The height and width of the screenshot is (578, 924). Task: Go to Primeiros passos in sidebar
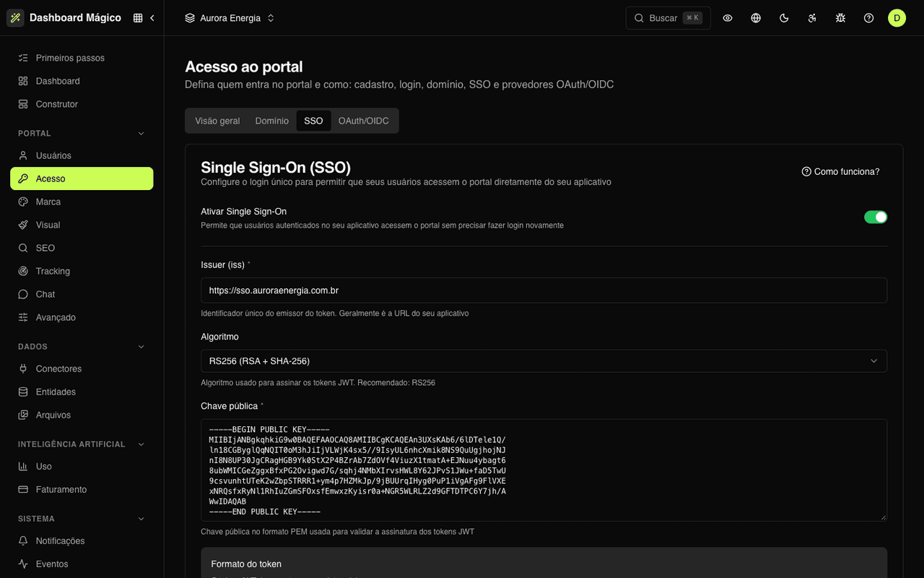[x=82, y=58]
